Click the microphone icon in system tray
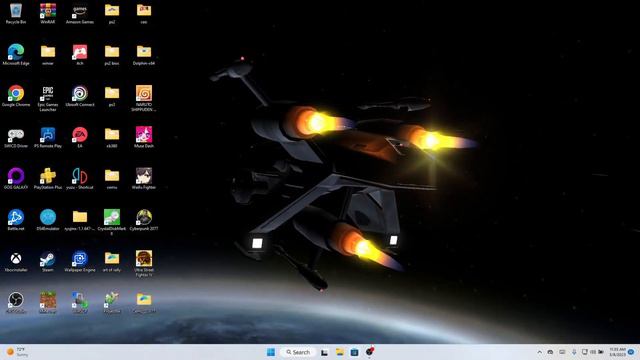This screenshot has width=640, height=360. click(x=574, y=352)
